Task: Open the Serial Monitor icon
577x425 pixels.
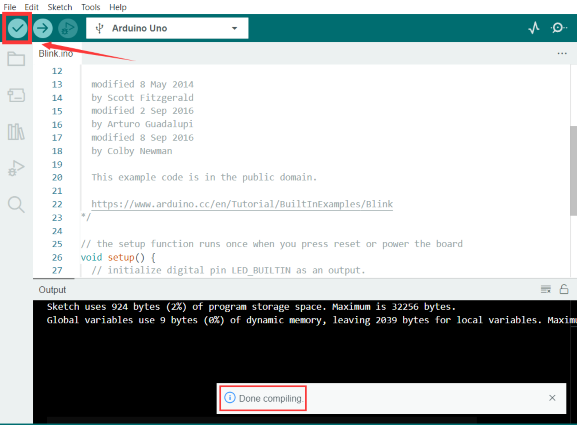Action: pos(558,28)
